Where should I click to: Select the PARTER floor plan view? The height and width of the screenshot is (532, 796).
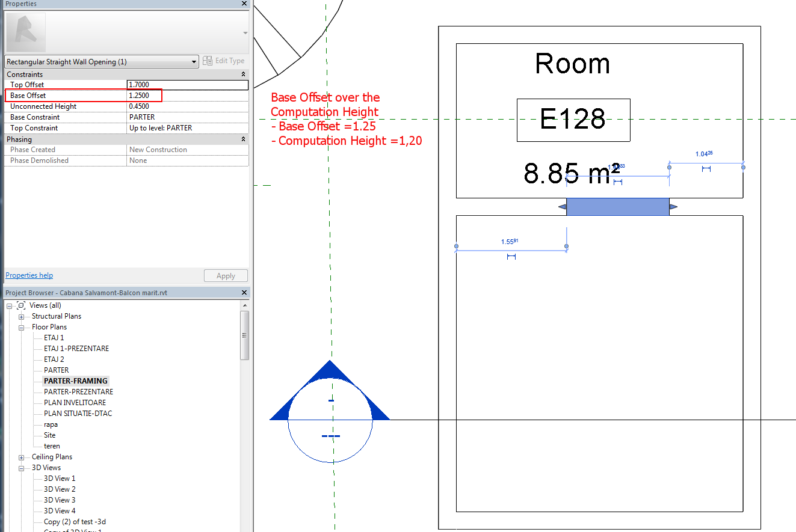click(57, 370)
